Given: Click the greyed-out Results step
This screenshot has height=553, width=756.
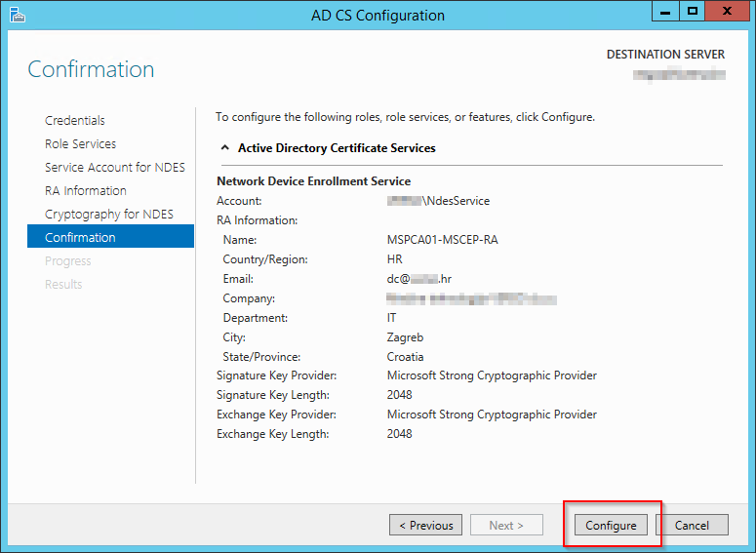Looking at the screenshot, I should pos(63,285).
